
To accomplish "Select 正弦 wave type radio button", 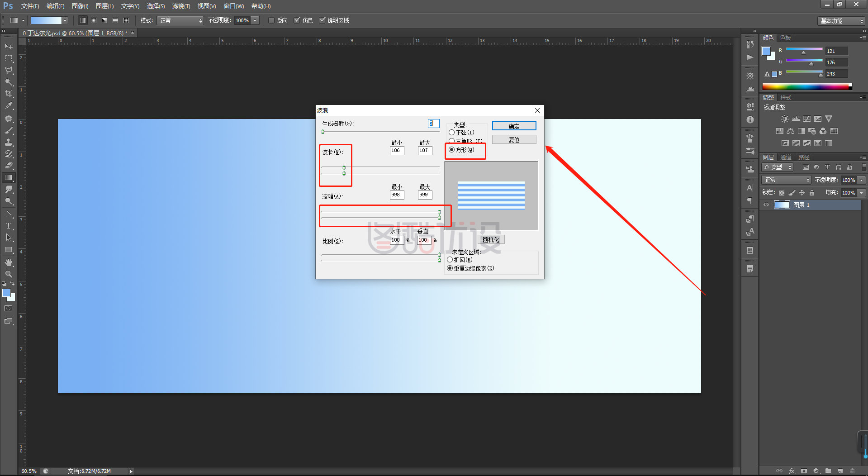I will click(451, 133).
